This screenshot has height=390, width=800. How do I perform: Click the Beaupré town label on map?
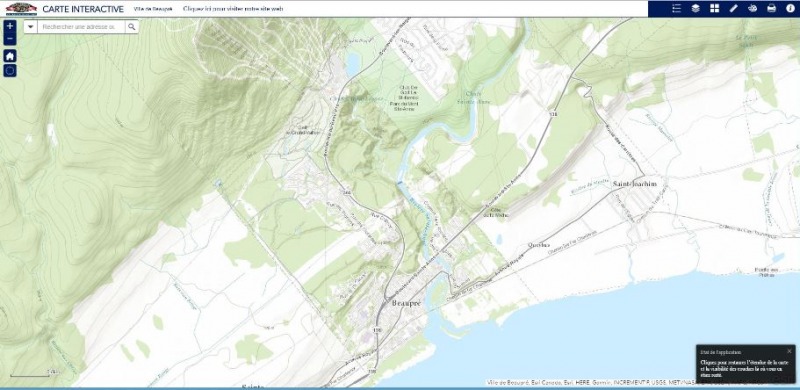(x=407, y=303)
